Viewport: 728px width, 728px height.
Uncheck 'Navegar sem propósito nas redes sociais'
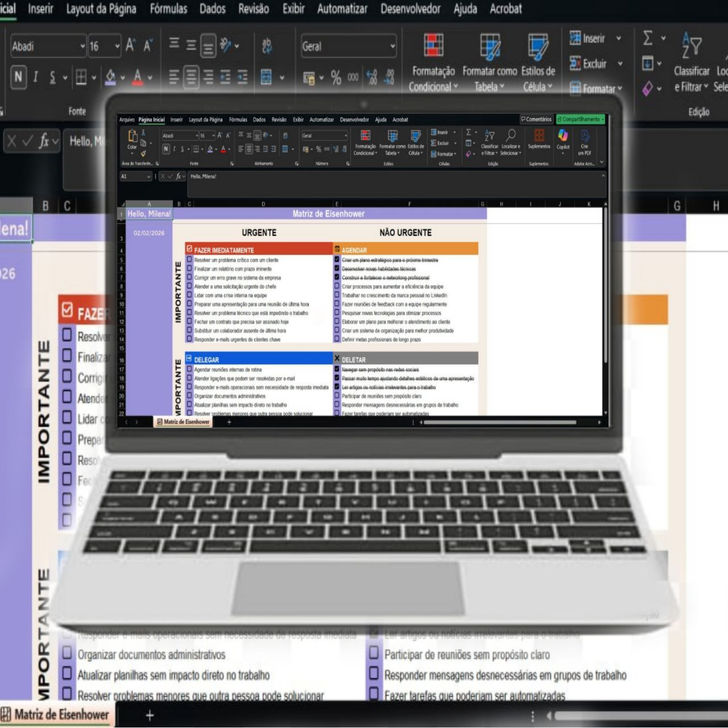[x=337, y=369]
